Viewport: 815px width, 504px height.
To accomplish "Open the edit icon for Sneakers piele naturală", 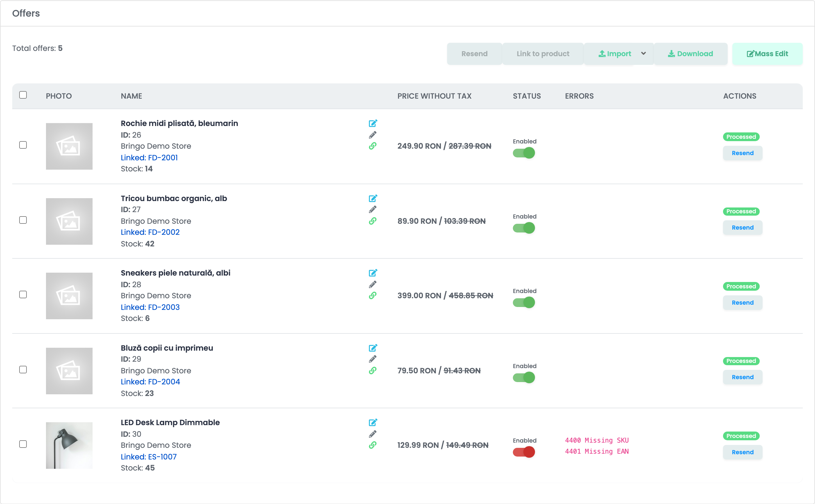I will [x=373, y=273].
